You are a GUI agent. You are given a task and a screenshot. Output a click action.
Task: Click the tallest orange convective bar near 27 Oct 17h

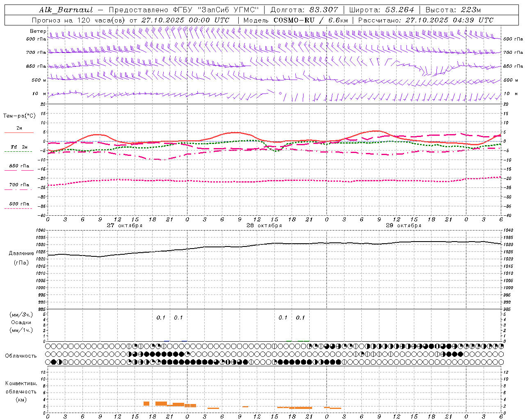tap(146, 404)
